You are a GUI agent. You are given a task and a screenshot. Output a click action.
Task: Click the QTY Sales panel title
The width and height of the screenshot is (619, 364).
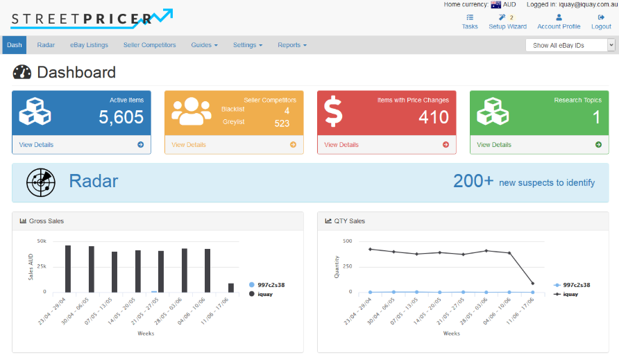pos(349,221)
